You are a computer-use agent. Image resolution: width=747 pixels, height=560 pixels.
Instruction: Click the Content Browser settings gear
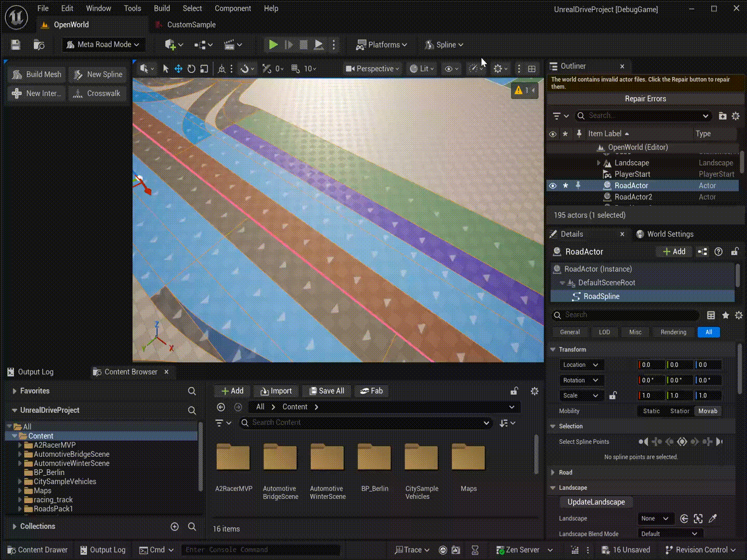(x=534, y=391)
